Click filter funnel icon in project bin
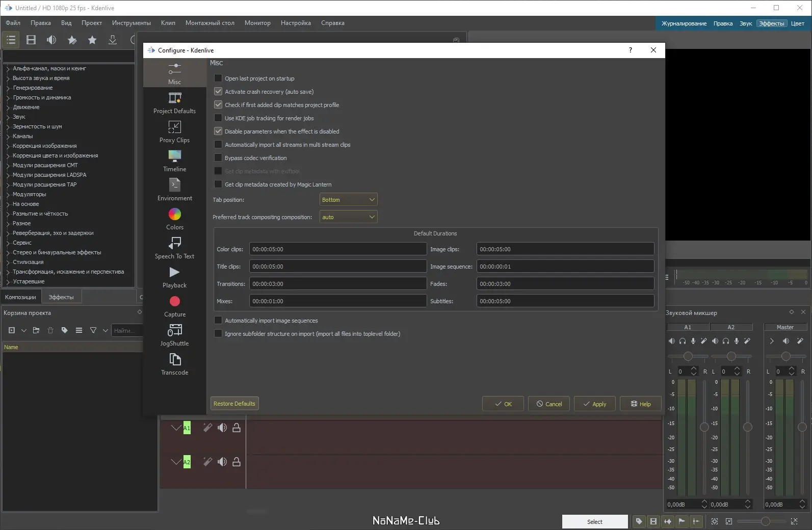Screen dimensions: 812x530 (93, 330)
